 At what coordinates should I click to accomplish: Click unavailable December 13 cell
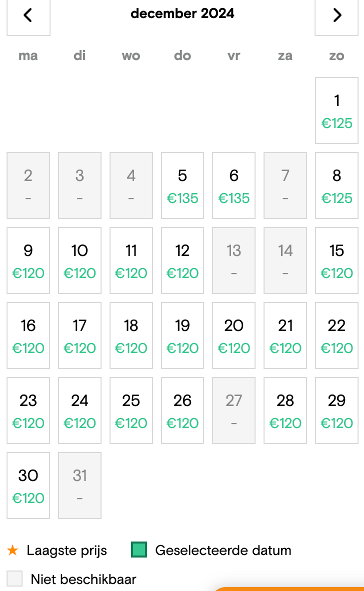(234, 260)
